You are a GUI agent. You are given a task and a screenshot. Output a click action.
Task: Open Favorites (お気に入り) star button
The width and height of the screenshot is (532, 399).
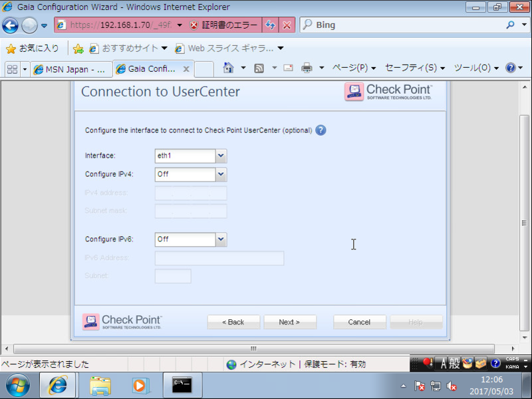pos(33,49)
